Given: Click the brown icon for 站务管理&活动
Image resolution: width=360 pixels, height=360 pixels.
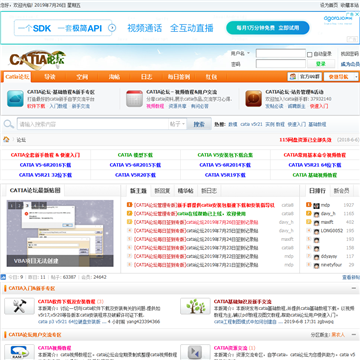Looking at the screenshot, I should (x=254, y=99).
